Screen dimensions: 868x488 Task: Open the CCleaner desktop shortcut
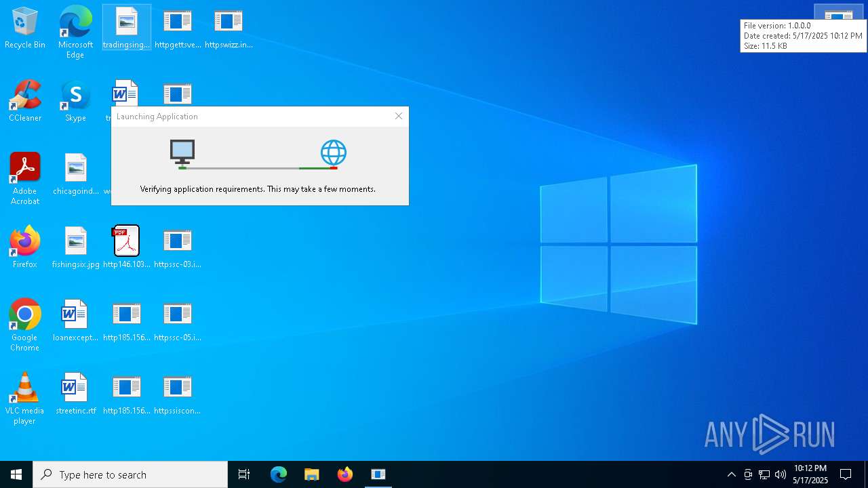25,102
